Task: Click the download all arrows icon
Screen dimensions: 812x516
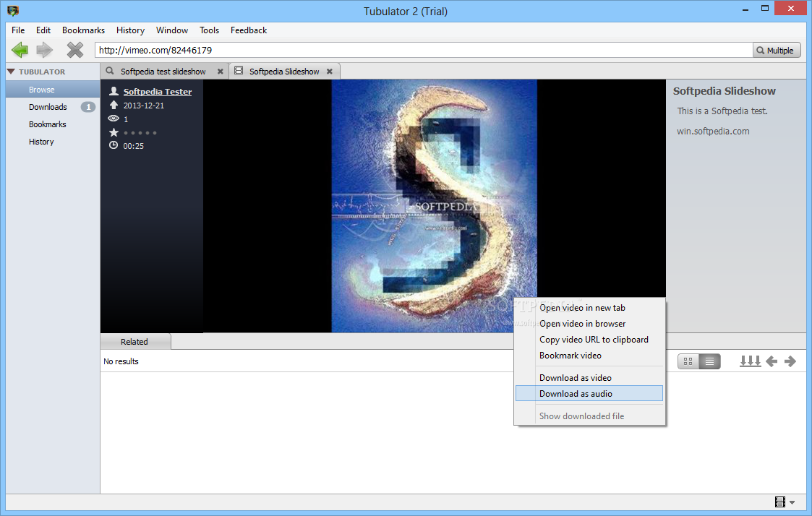Action: 750,361
